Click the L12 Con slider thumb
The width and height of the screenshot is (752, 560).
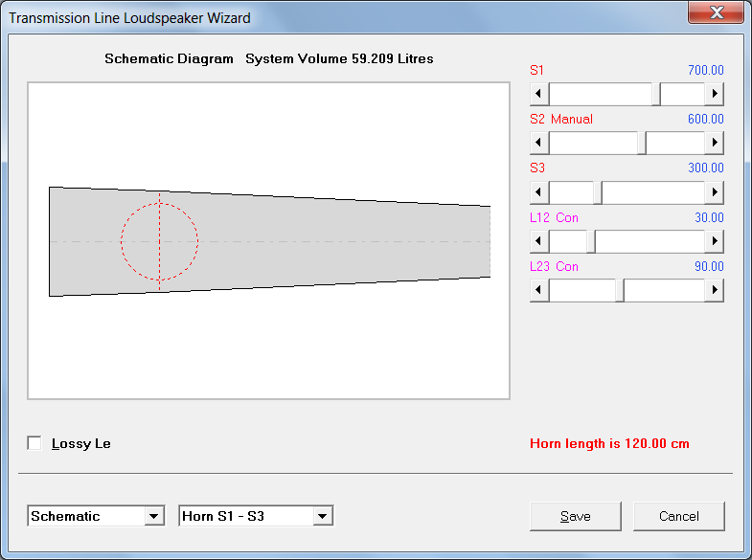(x=591, y=241)
